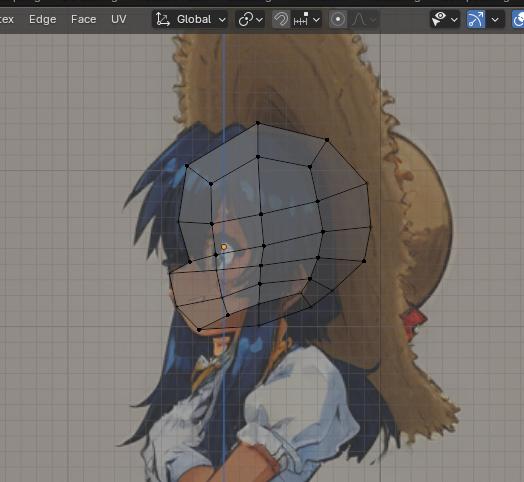Select the topmost vertex of the head mesh

pos(258,123)
